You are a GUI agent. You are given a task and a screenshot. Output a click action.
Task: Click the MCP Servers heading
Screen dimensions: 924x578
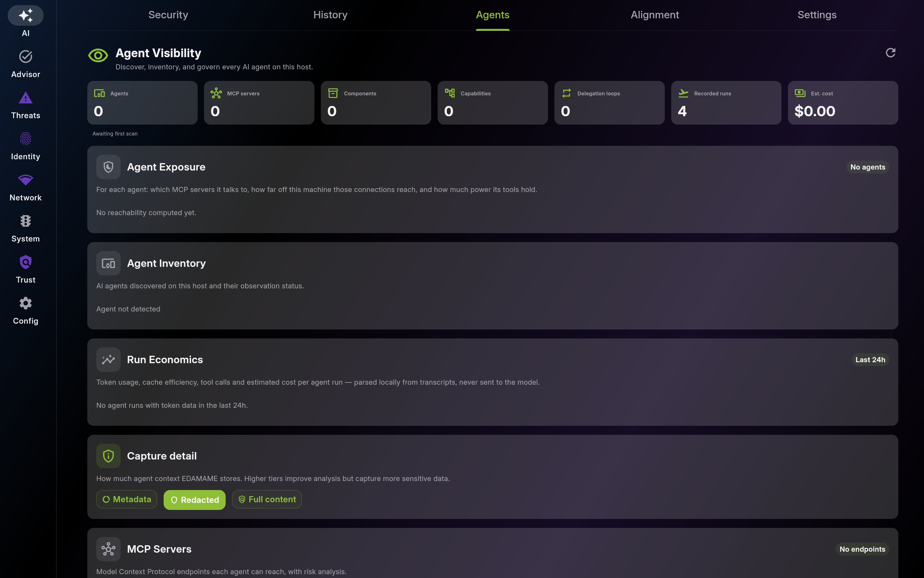(x=159, y=549)
